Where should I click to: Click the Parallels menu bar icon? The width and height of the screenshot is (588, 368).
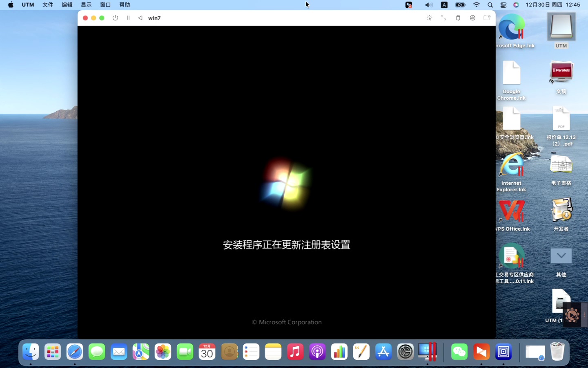[x=409, y=5]
